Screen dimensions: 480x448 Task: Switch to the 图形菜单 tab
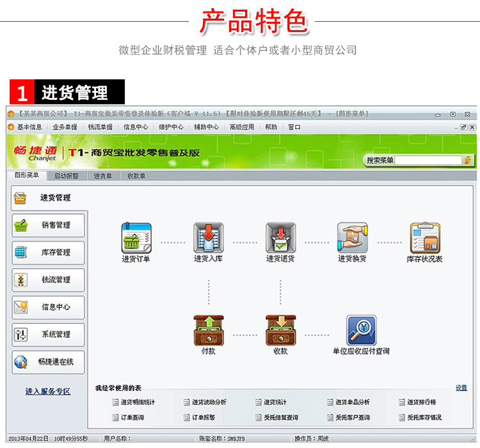(27, 175)
